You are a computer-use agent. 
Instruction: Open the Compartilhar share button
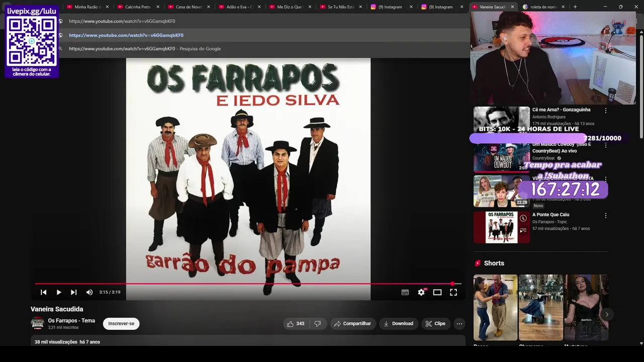click(352, 324)
